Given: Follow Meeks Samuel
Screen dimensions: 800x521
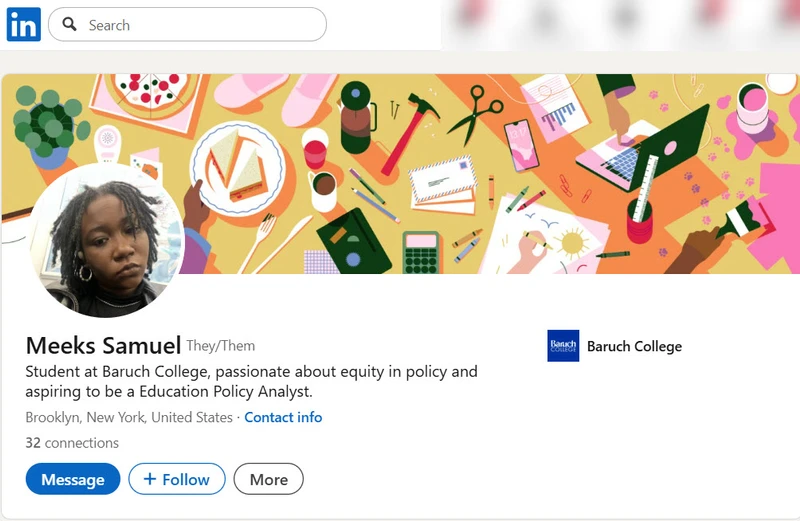Looking at the screenshot, I should [174, 479].
